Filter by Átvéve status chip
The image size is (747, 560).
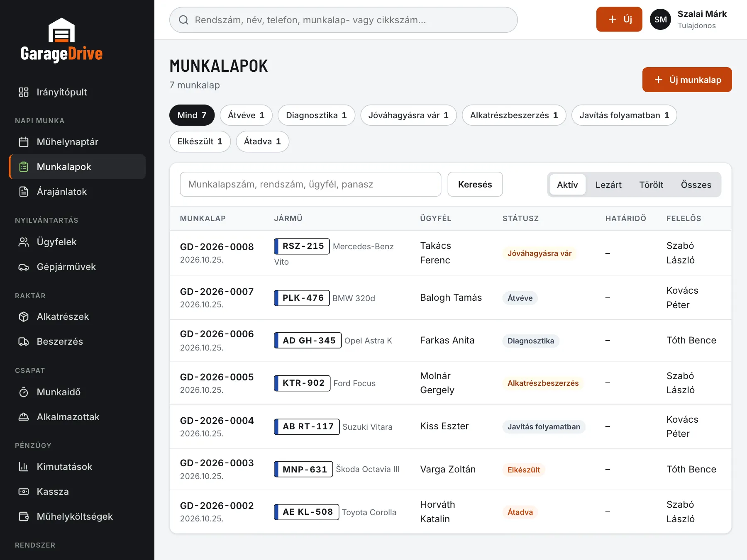click(x=246, y=115)
